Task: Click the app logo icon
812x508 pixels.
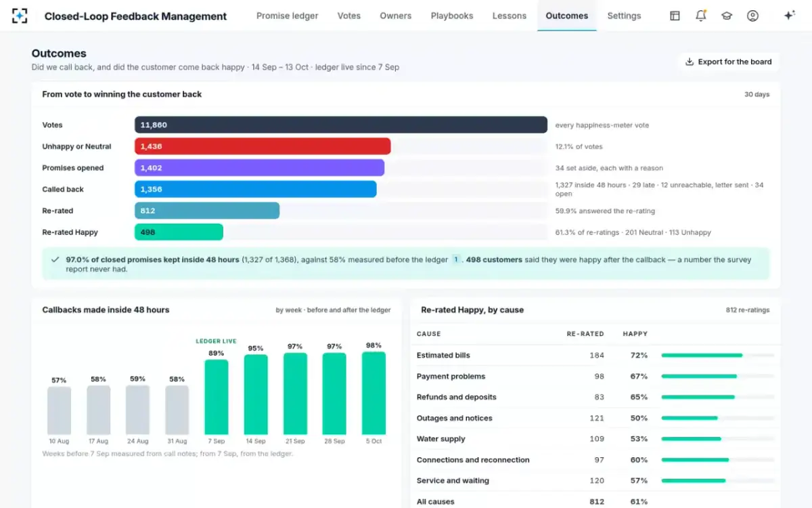Action: (x=20, y=16)
